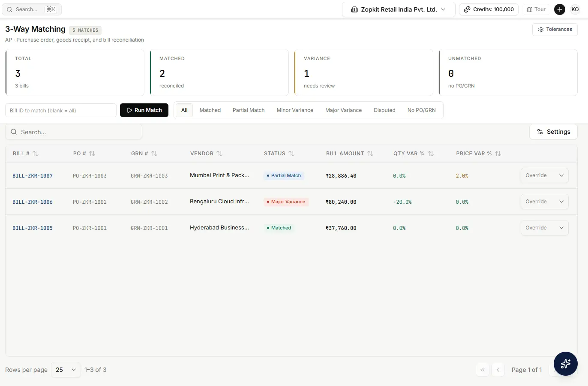The height and width of the screenshot is (386, 588).
Task: Click the Major Variance status badge
Action: 286,202
